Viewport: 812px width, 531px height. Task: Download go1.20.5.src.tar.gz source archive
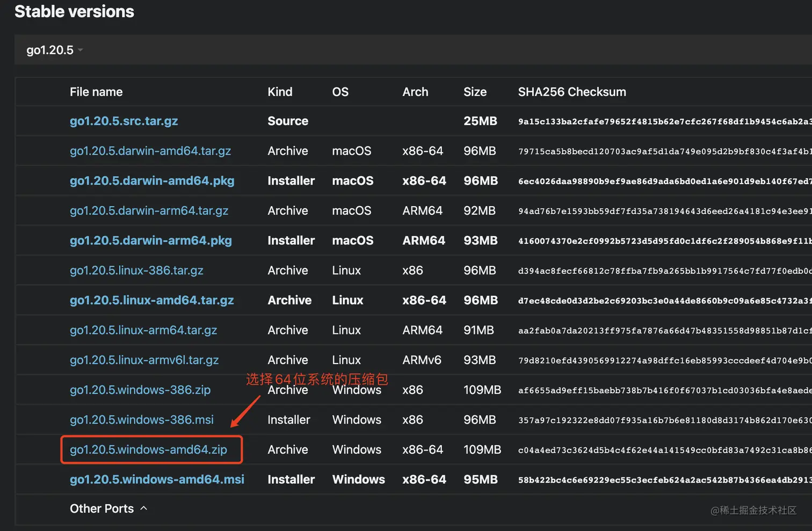click(x=124, y=121)
